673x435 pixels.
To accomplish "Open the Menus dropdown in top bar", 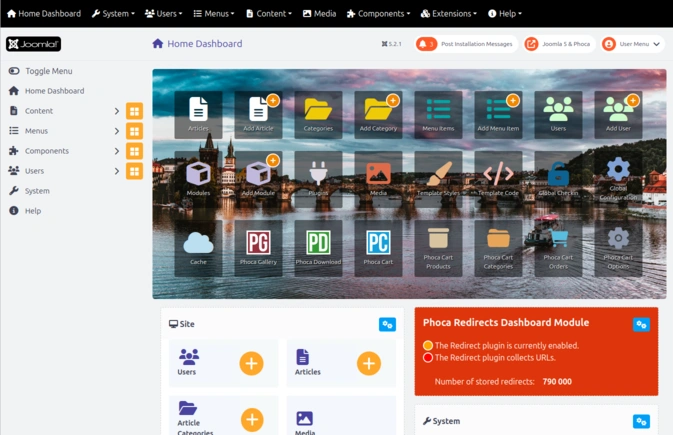I will click(x=214, y=14).
